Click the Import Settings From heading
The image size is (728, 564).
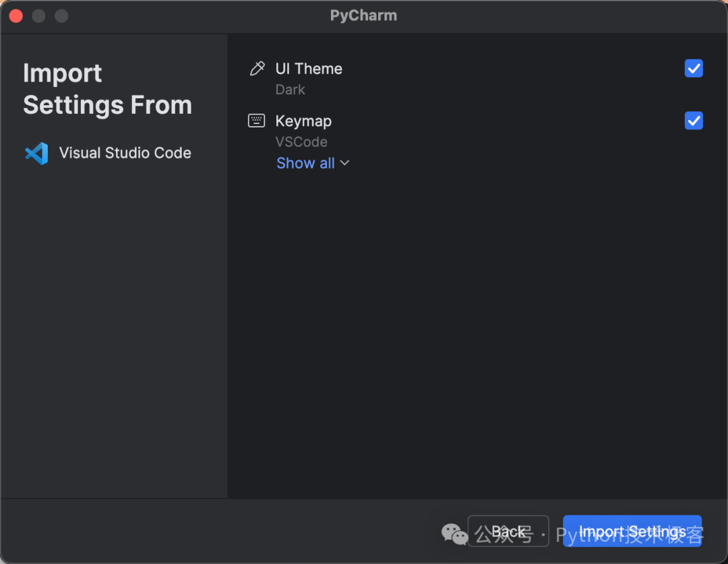click(x=107, y=89)
